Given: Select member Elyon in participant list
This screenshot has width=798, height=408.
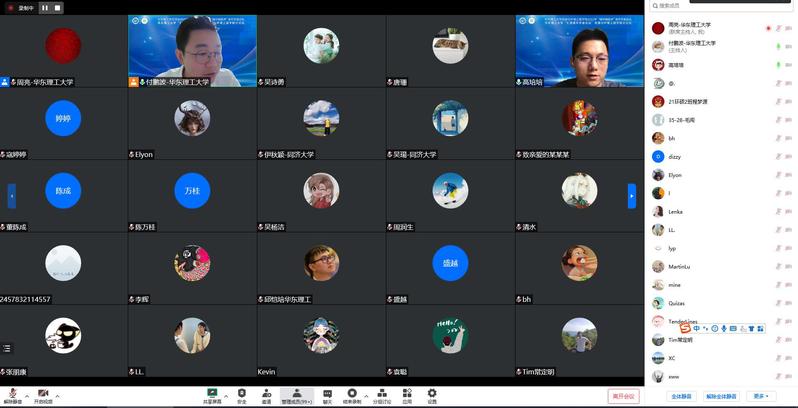Looking at the screenshot, I should (675, 175).
